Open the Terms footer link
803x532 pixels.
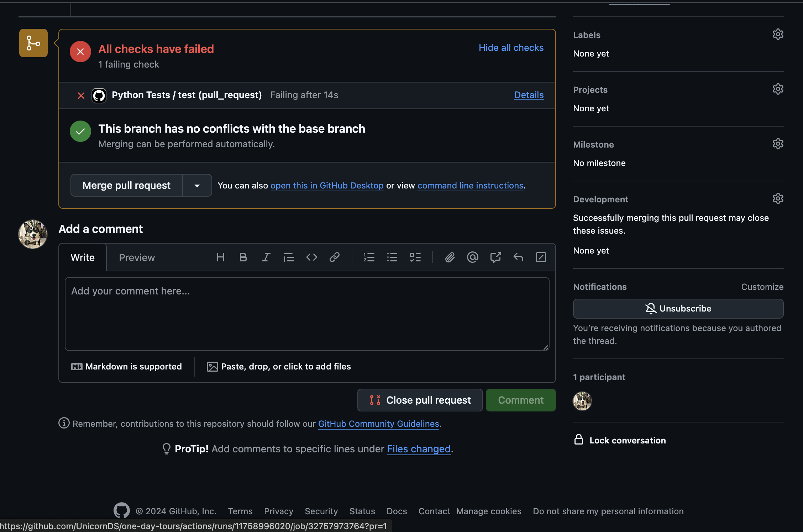click(x=240, y=511)
